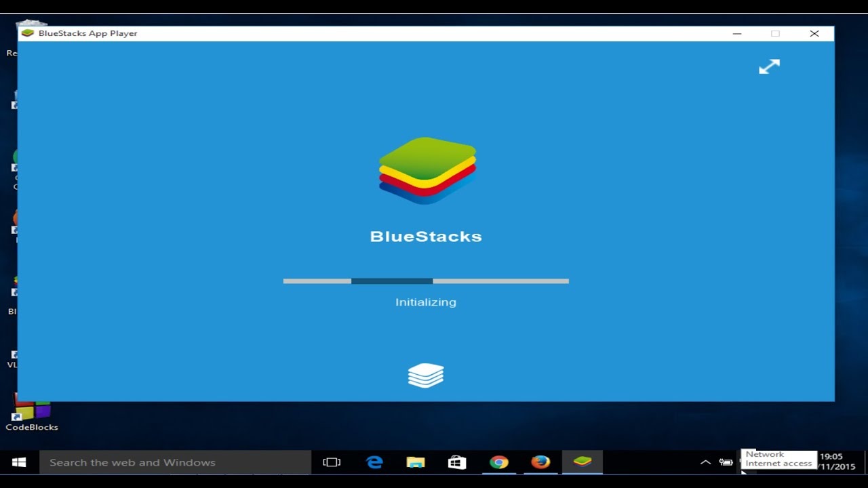The image size is (868, 488).
Task: Click the stacked-layers loading icon at the bottom
Action: (x=426, y=375)
